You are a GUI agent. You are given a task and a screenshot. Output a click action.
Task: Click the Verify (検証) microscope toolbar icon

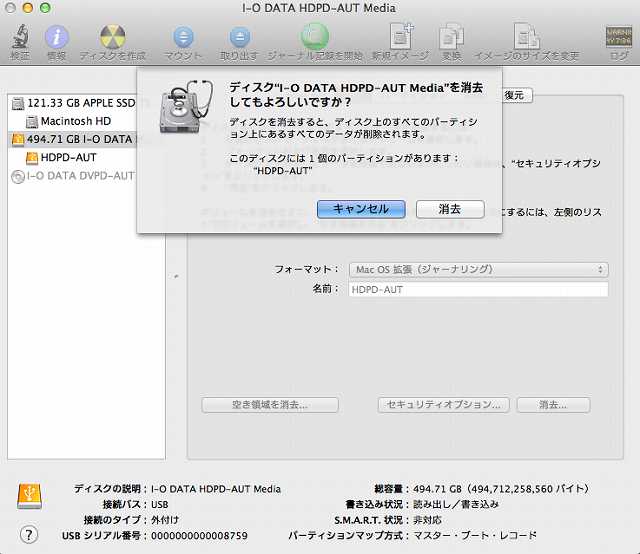(19, 38)
